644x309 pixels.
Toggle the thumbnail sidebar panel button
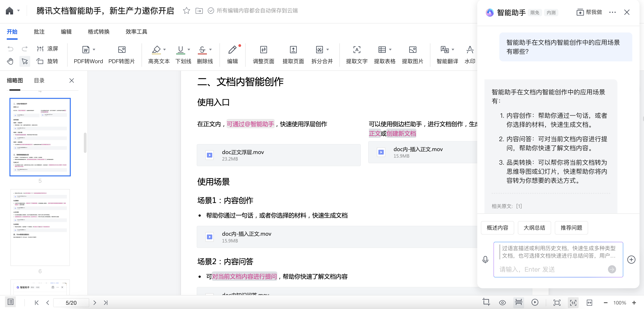[x=10, y=302]
